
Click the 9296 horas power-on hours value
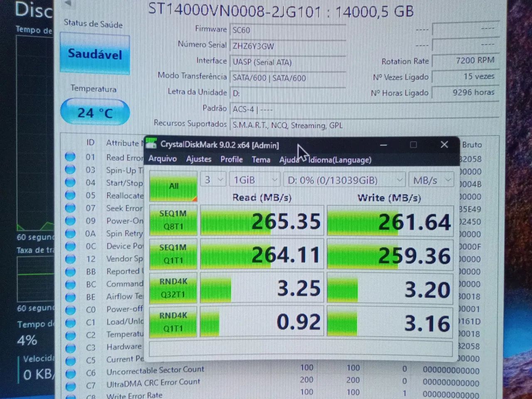pos(465,92)
